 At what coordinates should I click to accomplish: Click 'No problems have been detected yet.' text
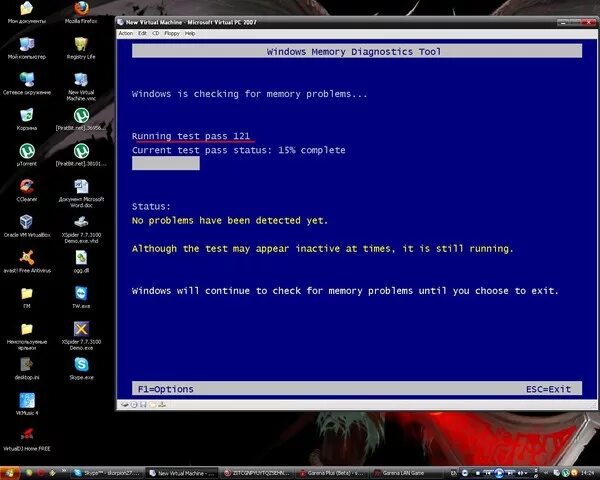[x=230, y=220]
